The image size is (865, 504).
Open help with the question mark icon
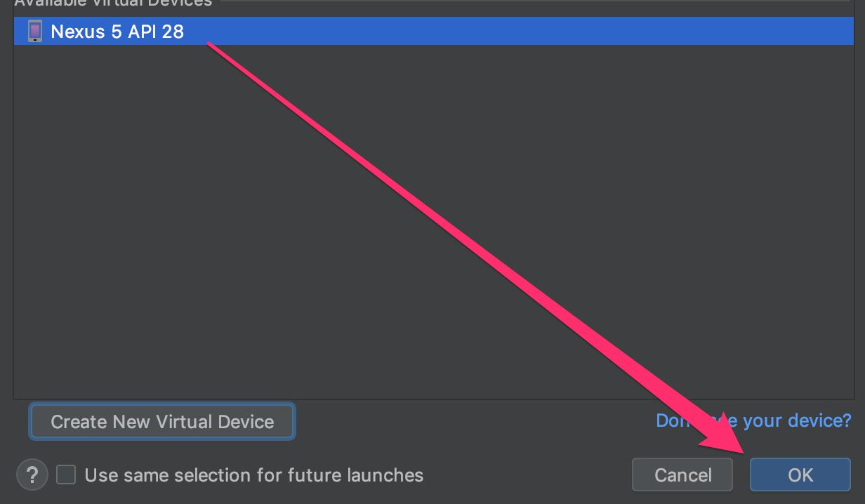pos(32,475)
